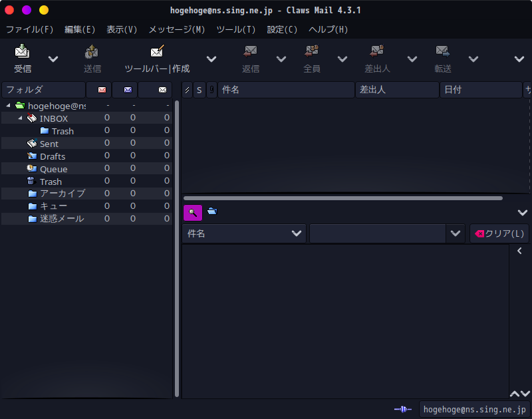Click the hogehoge@ns.sing.ne.jp account selector button
Image resolution: width=532 pixels, height=419 pixels.
(x=474, y=409)
